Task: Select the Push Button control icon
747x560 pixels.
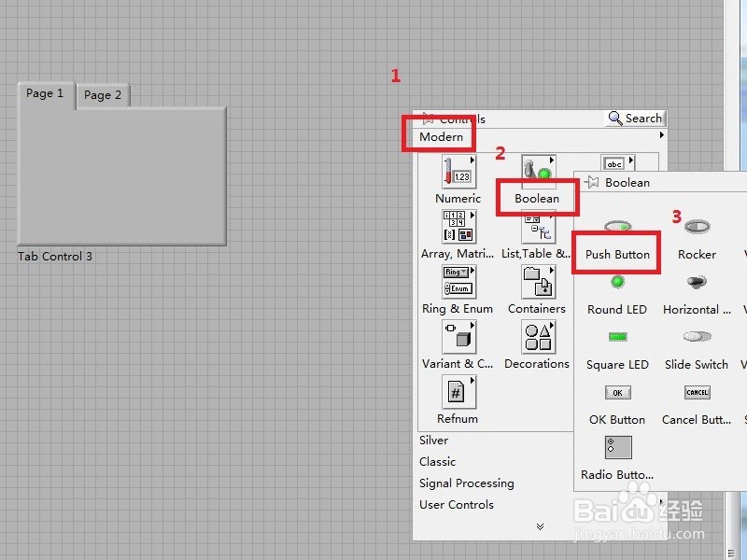Action: tap(618, 226)
